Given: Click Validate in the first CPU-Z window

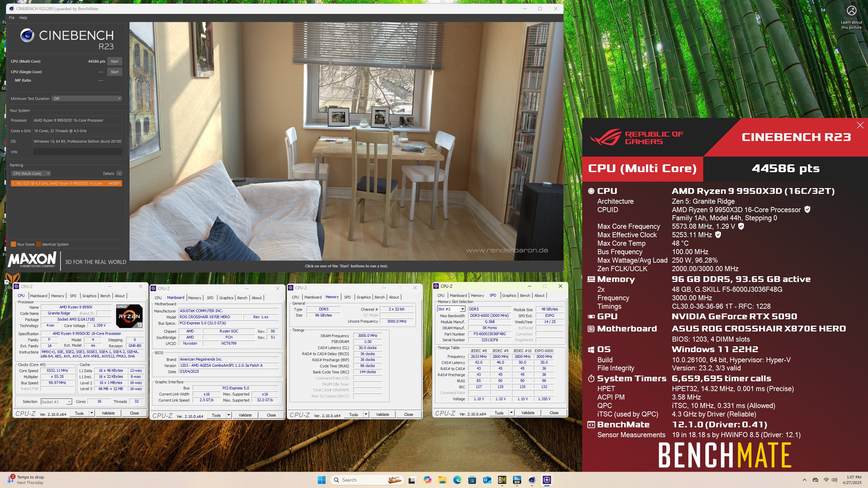Looking at the screenshot, I should [108, 413].
